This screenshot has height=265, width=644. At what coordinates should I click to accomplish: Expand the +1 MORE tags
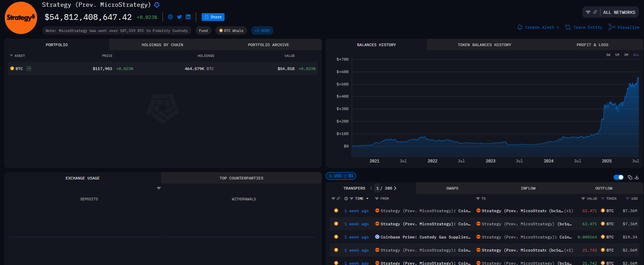[x=262, y=31]
